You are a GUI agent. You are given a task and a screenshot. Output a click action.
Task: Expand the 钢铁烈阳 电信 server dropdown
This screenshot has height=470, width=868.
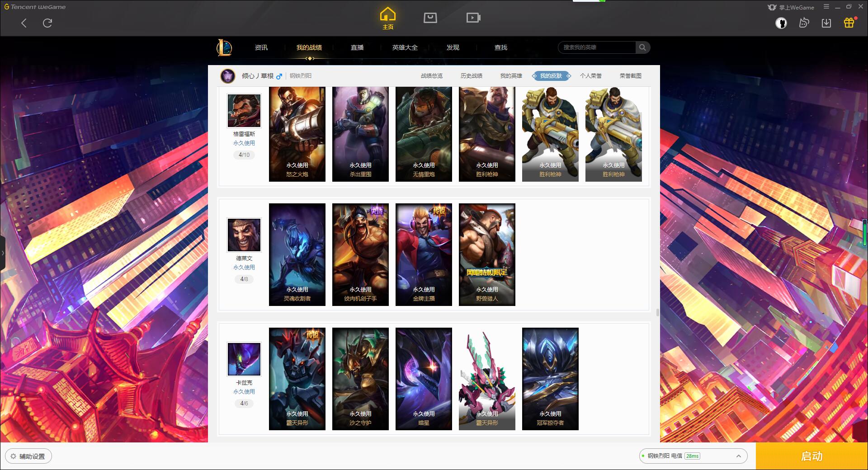(x=693, y=456)
